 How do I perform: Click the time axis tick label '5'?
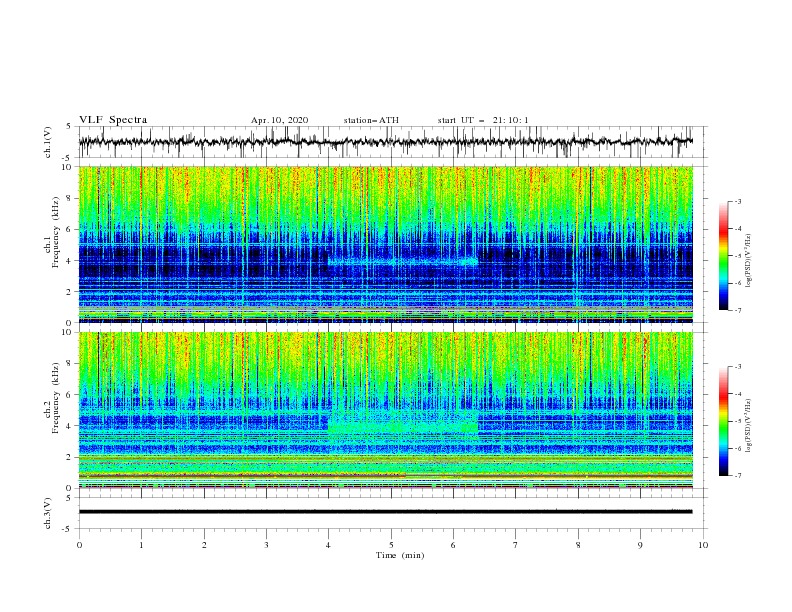coord(391,545)
